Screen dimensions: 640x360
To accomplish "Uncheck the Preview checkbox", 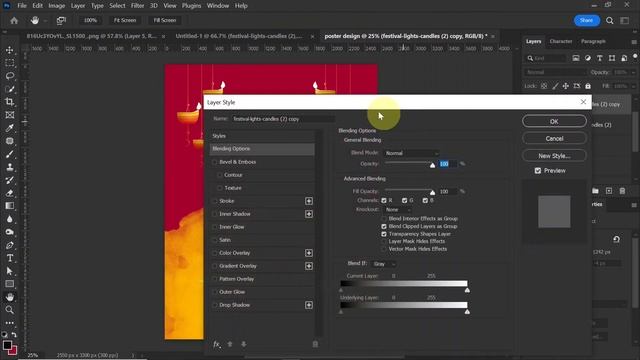I will click(x=538, y=171).
